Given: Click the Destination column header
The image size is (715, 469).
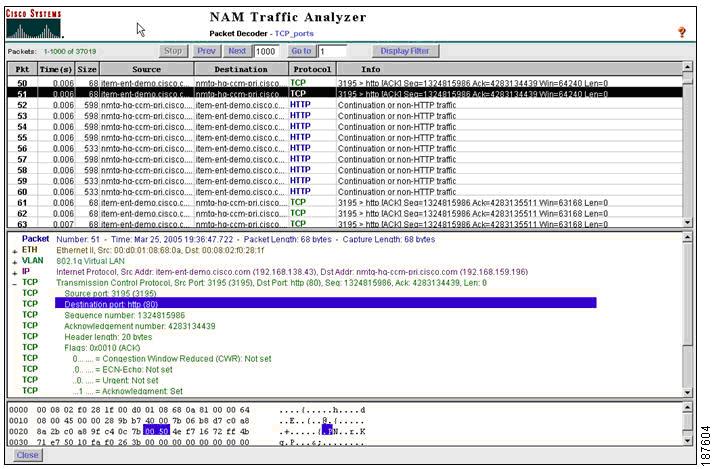Looking at the screenshot, I should (x=241, y=69).
